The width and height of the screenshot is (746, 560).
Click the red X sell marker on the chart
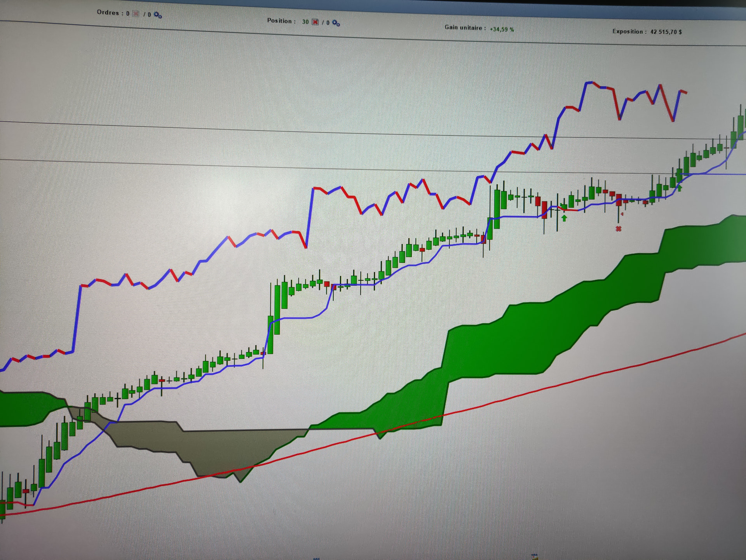tap(619, 229)
